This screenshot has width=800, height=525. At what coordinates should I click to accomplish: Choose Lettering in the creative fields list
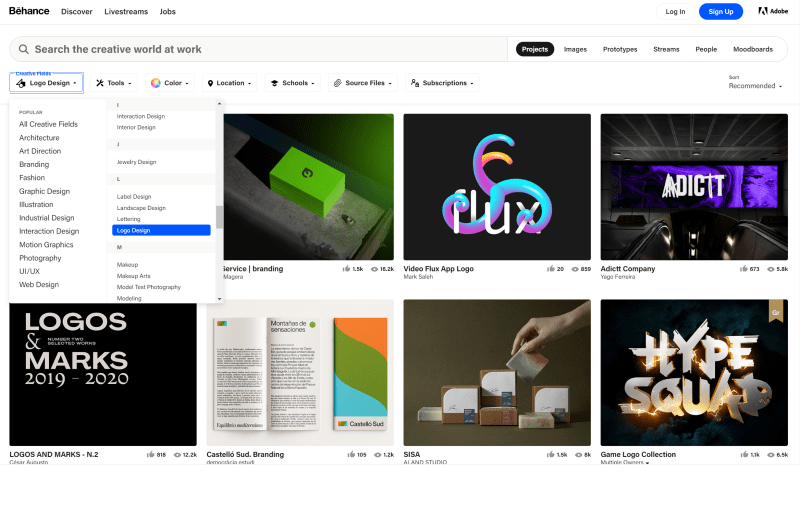[x=129, y=219]
